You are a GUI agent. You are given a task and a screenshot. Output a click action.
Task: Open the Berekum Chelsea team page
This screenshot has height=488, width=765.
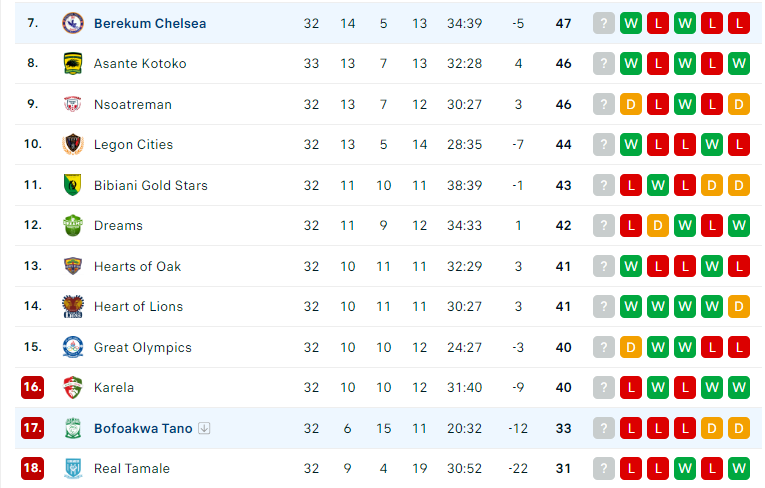click(x=150, y=23)
